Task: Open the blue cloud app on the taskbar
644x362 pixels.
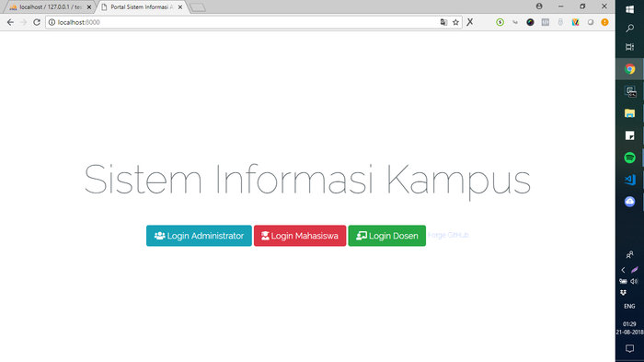Action: (x=629, y=202)
